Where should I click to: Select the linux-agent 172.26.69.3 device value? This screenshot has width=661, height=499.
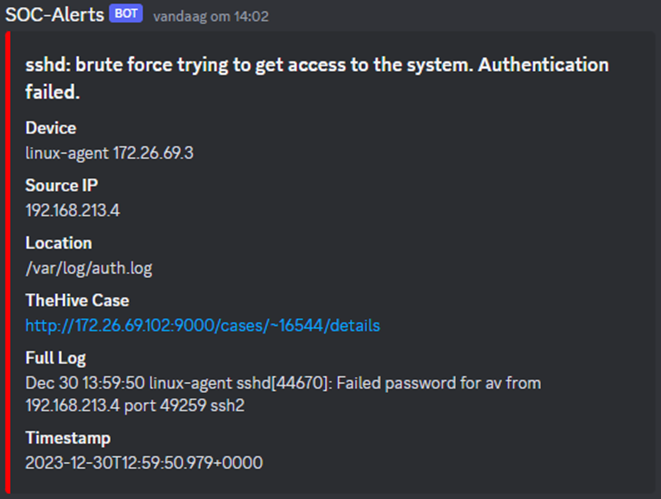109,152
